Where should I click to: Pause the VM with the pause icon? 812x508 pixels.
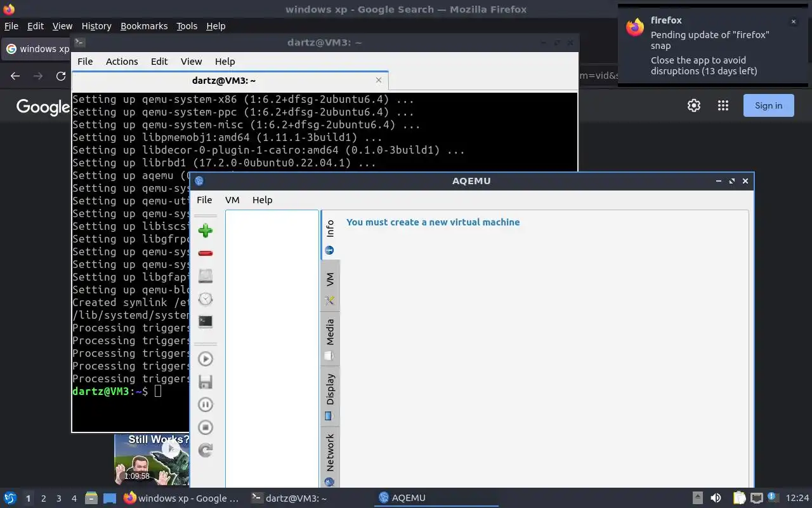[205, 404]
